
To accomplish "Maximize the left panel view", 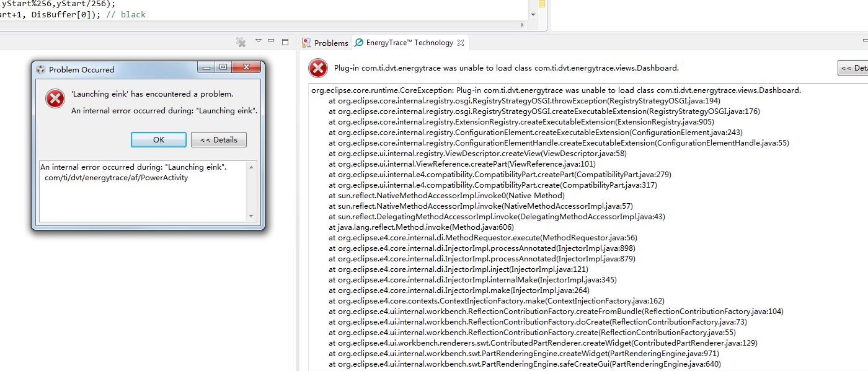I will 285,42.
